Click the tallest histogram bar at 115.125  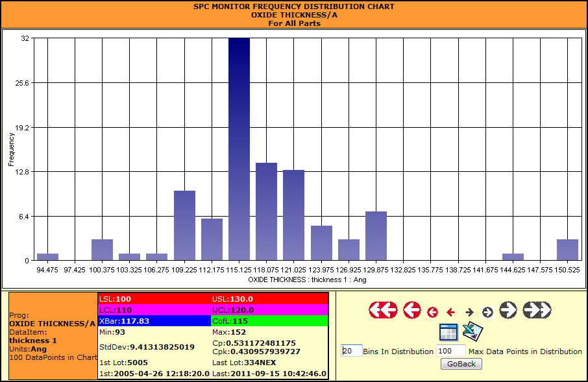click(x=239, y=149)
